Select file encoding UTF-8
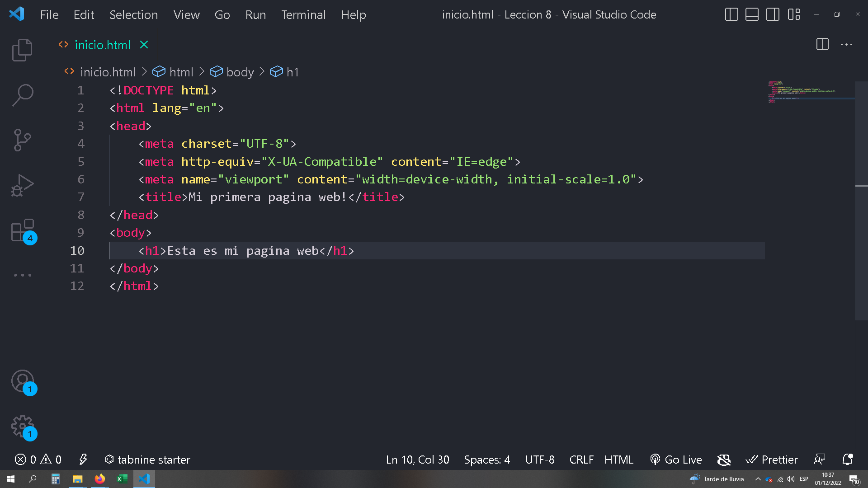Image resolution: width=868 pixels, height=488 pixels. click(540, 460)
